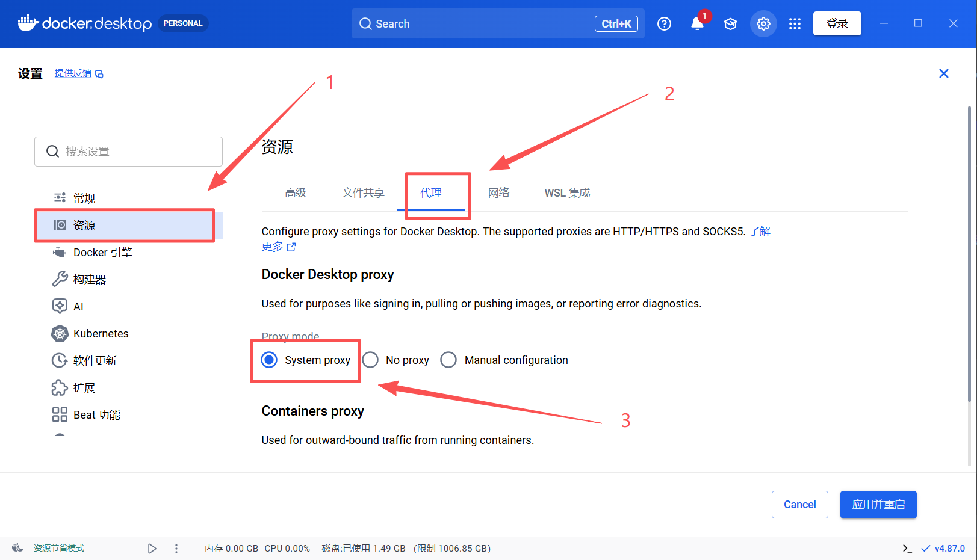
Task: Click the CPU 0.00% status text
Action: (287, 549)
